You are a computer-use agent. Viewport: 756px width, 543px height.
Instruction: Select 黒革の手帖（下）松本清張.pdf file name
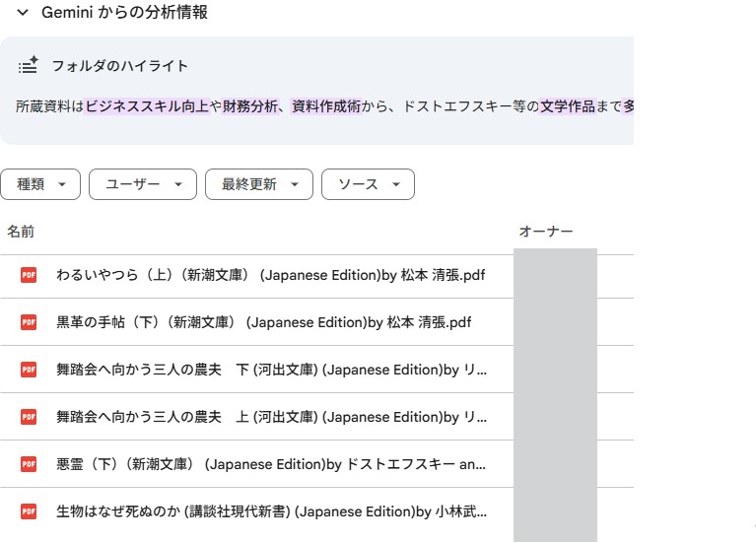point(264,322)
